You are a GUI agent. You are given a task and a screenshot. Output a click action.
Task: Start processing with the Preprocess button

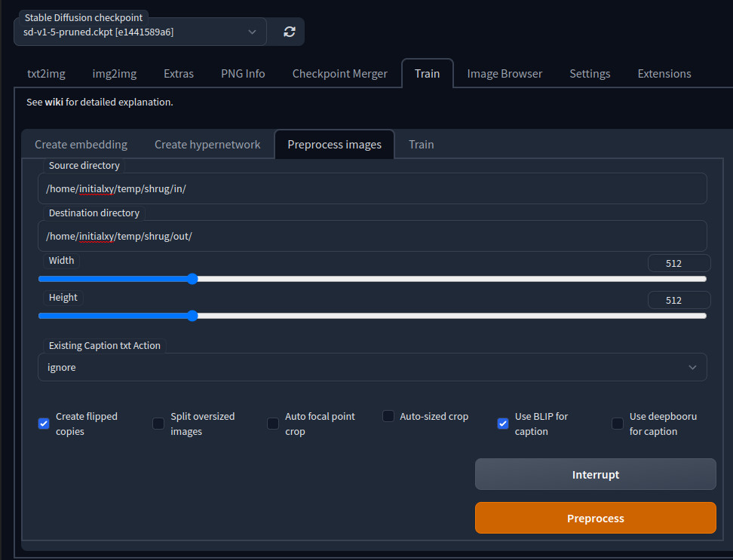click(x=596, y=518)
